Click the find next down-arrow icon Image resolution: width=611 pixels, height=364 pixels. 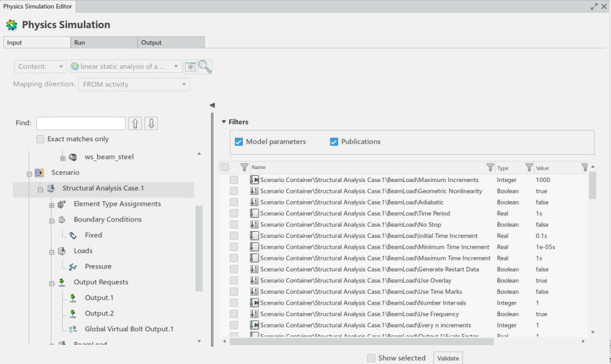(x=150, y=123)
